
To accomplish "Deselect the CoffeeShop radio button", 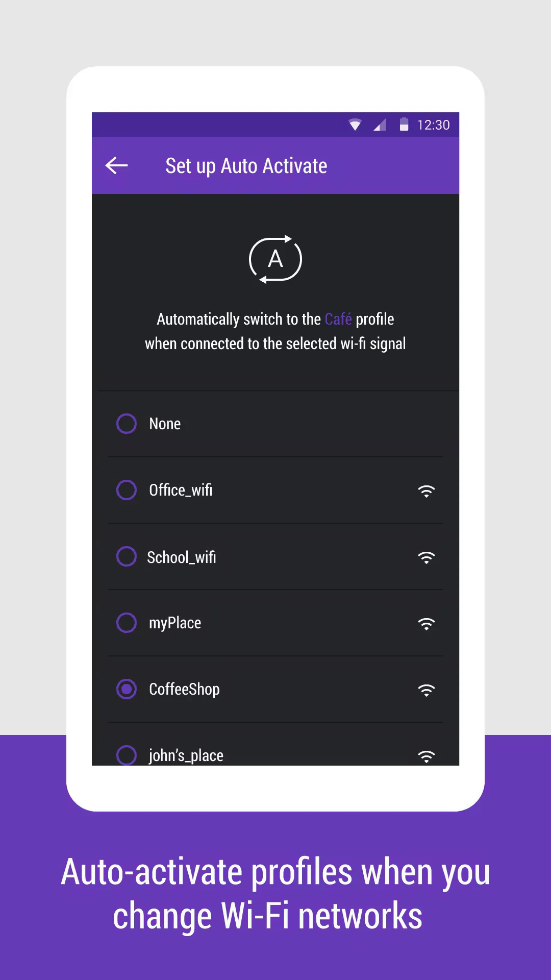I will (x=127, y=689).
